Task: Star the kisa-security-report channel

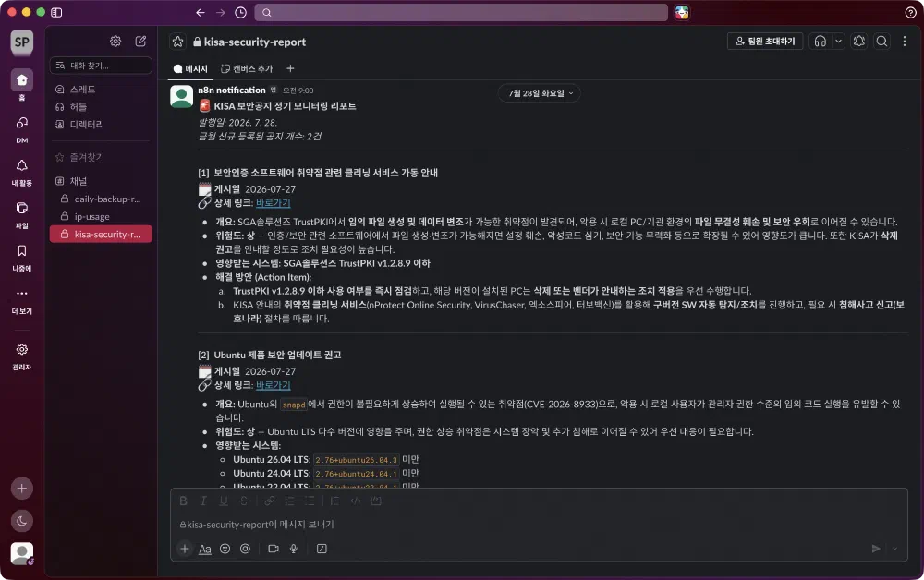Action: coord(178,42)
